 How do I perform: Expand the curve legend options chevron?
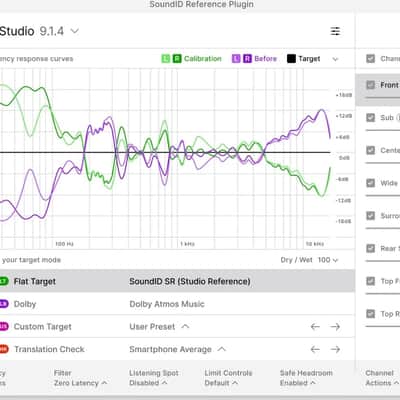tap(335, 59)
